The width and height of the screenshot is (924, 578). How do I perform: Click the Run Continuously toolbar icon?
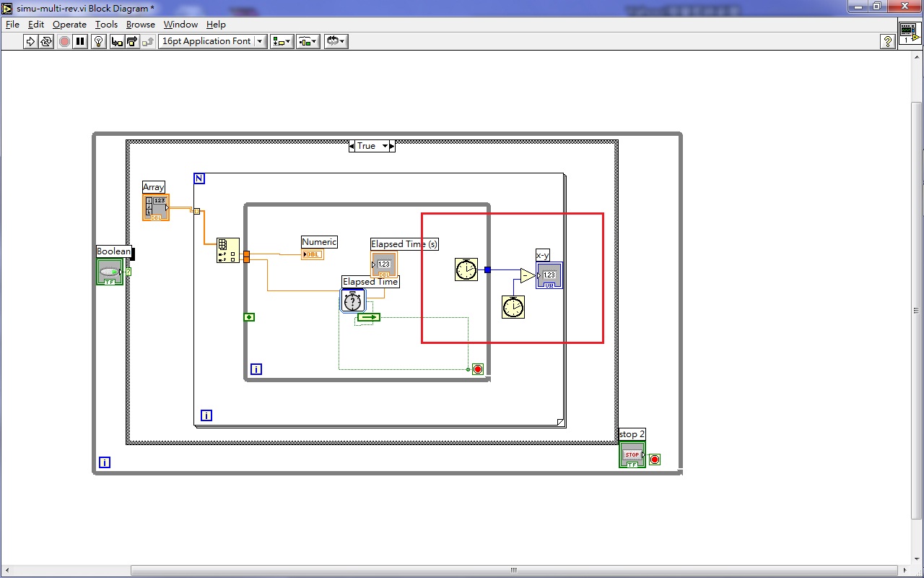click(45, 41)
